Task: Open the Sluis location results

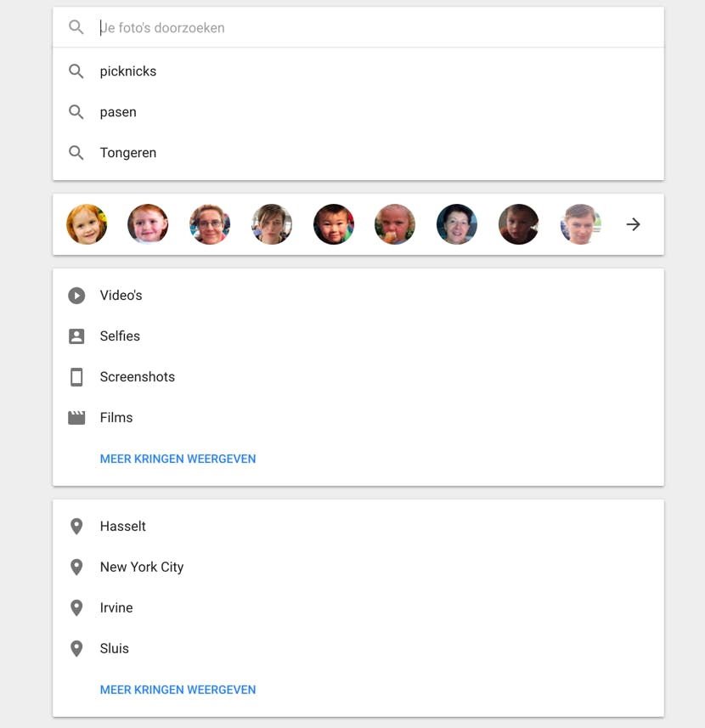Action: [115, 649]
